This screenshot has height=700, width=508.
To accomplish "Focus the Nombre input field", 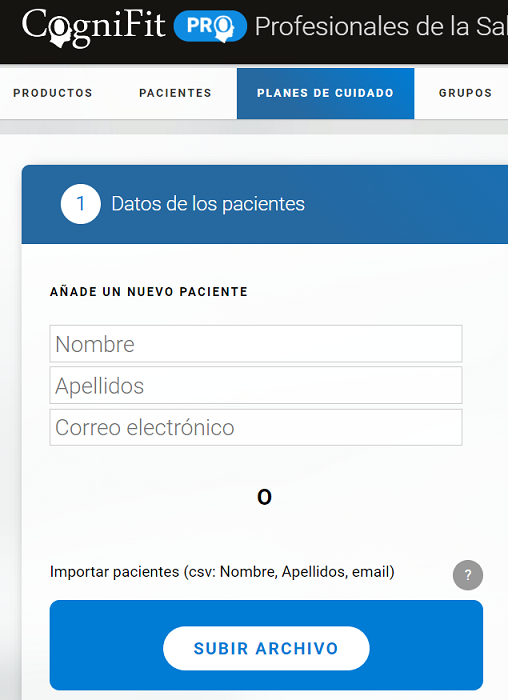I will point(256,344).
